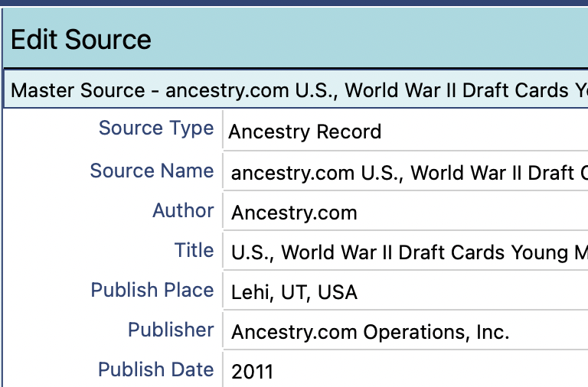
Task: Click the Publisher field with Ancestry.com Operations, Inc.
Action: coord(406,332)
